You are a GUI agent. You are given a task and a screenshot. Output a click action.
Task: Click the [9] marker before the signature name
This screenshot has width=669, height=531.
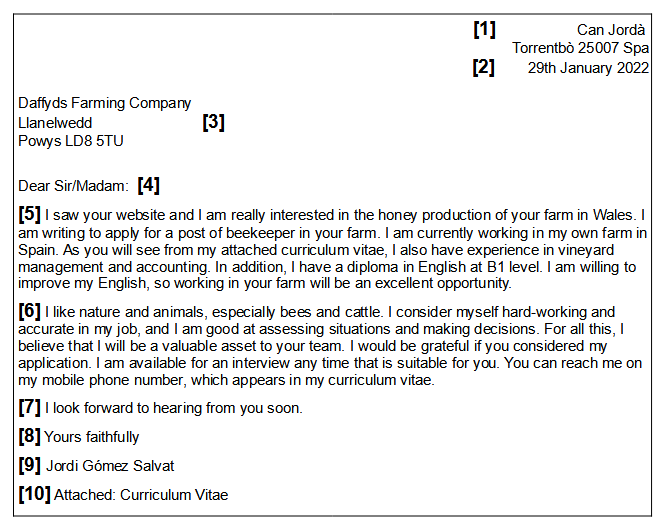tap(30, 465)
